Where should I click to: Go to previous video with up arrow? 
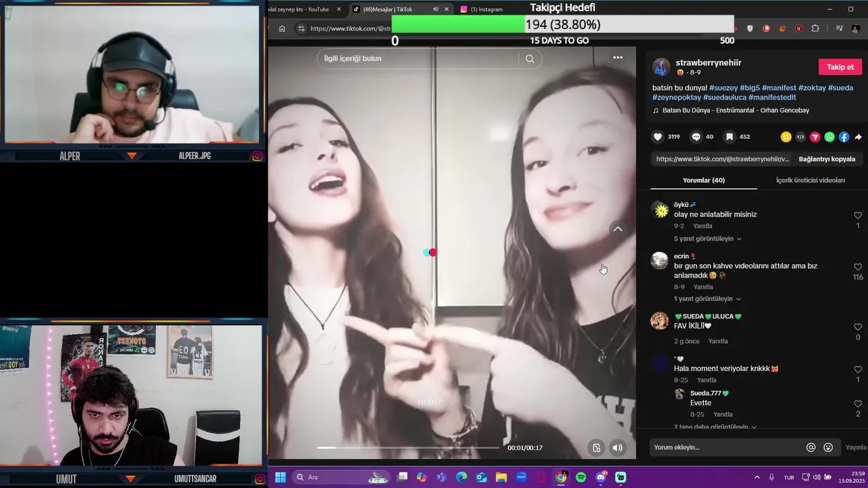pyautogui.click(x=618, y=229)
